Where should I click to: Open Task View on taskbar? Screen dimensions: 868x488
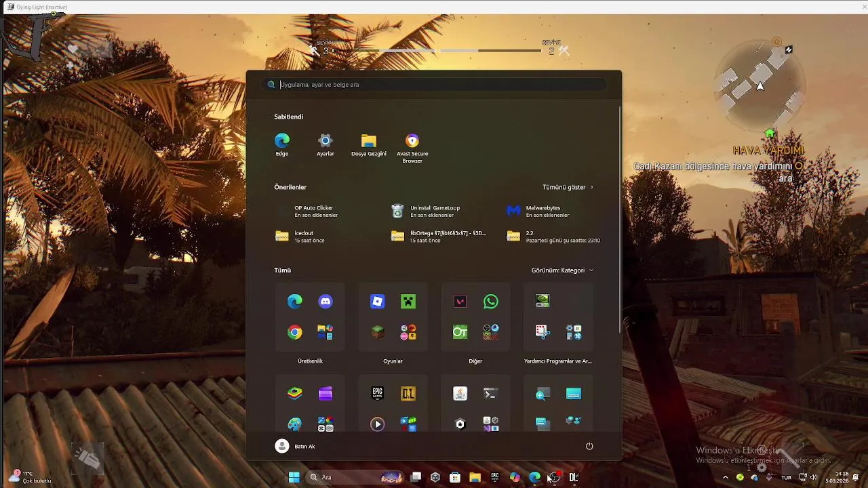pyautogui.click(x=416, y=477)
